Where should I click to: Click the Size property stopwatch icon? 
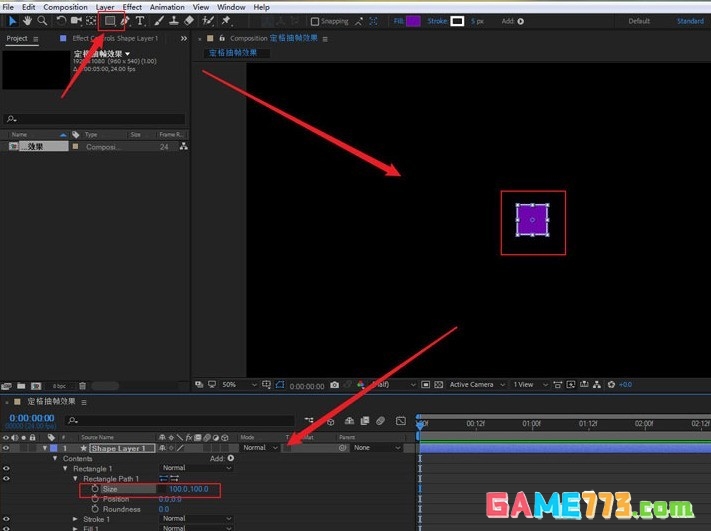coord(96,489)
